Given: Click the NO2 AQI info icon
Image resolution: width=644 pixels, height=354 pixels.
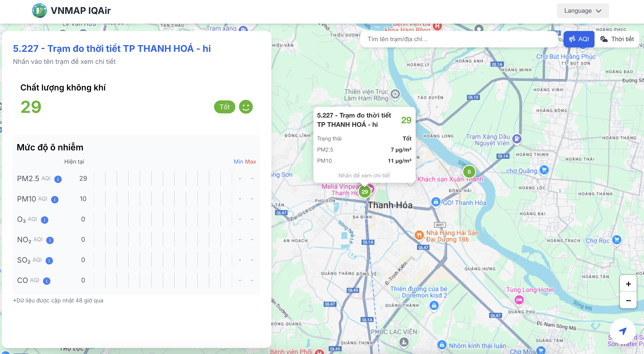Looking at the screenshot, I should point(50,240).
